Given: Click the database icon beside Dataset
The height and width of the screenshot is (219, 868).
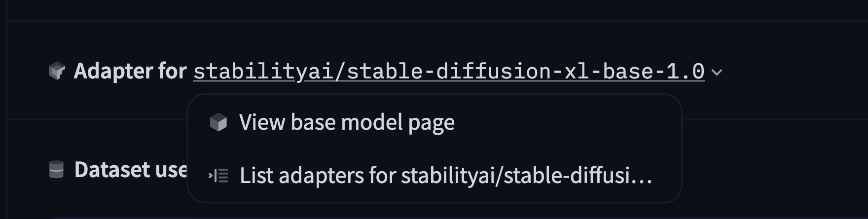Looking at the screenshot, I should pos(57,170).
